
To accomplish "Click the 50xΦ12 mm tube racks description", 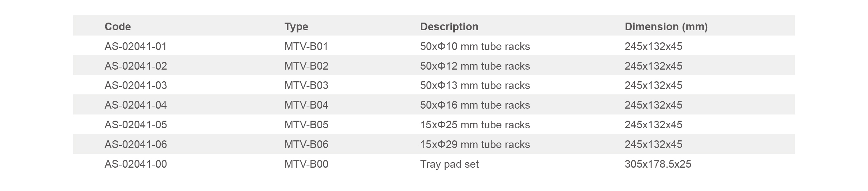I will coord(475,66).
